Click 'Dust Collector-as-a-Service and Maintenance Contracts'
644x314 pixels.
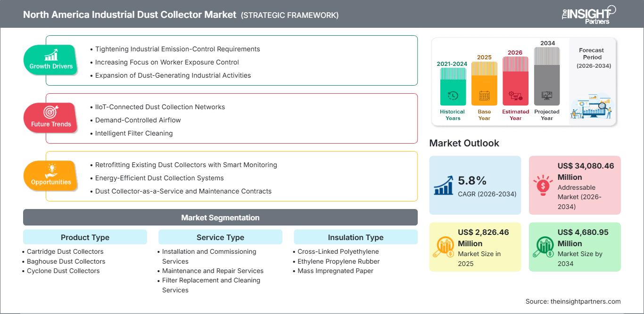pos(183,191)
